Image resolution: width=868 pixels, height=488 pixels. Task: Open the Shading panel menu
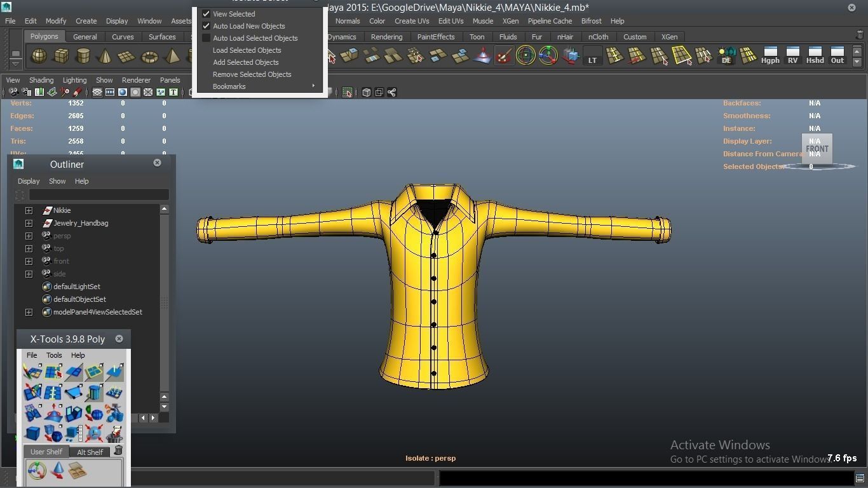tap(41, 80)
